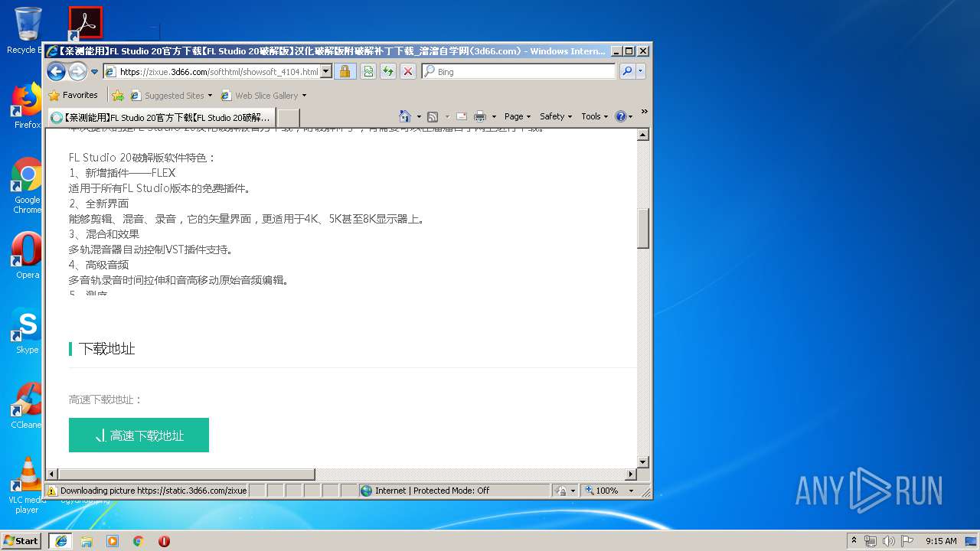Click the text '4、高级音频'
The height and width of the screenshot is (551, 980).
[99, 265]
